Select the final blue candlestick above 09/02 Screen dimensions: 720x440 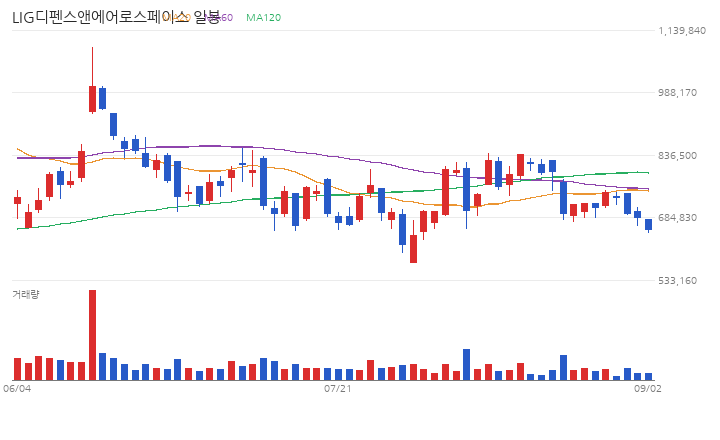point(648,225)
